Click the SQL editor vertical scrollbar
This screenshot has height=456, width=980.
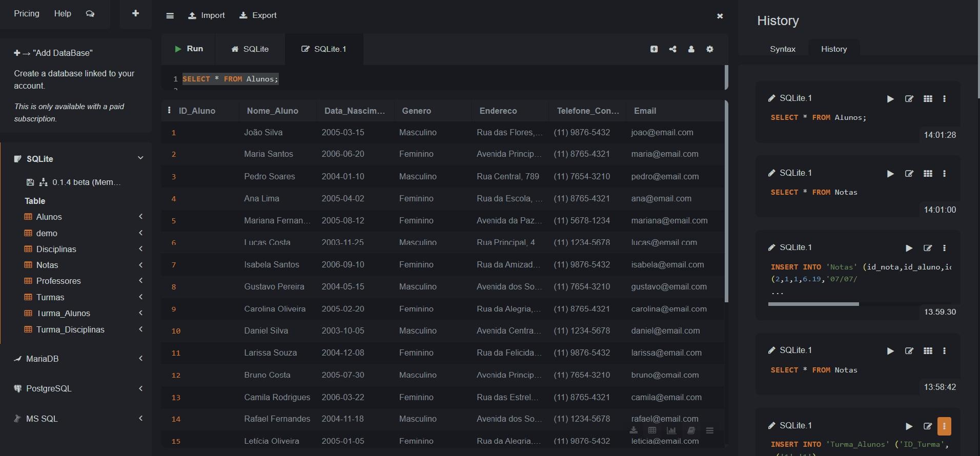point(726,77)
